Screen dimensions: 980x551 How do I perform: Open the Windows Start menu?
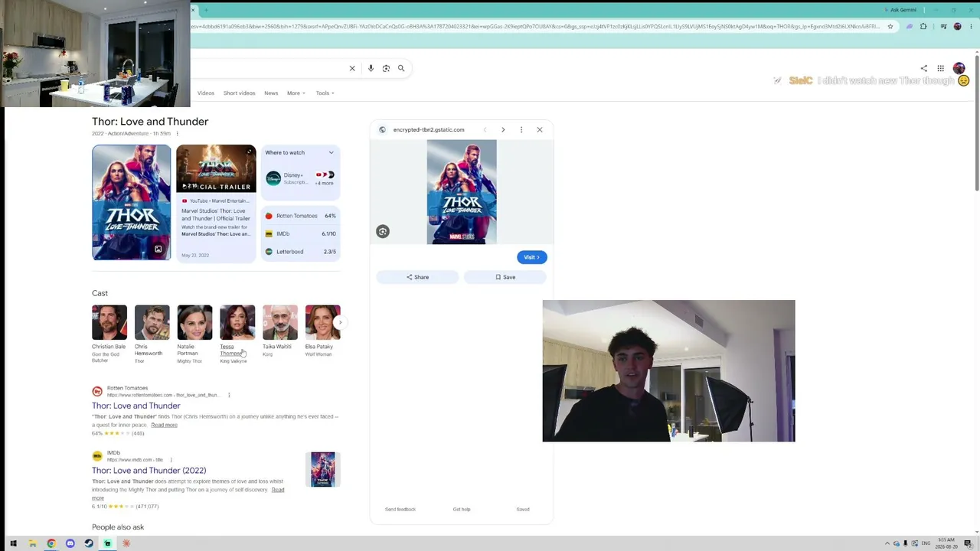tap(13, 544)
